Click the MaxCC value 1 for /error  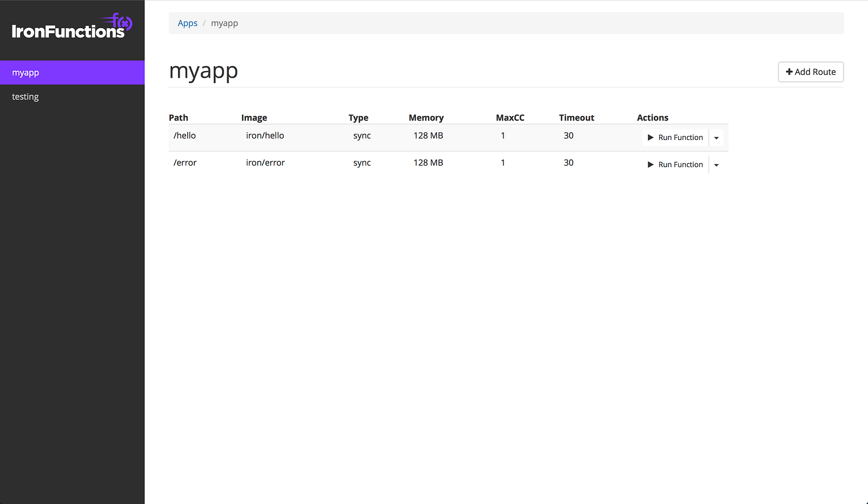click(503, 163)
